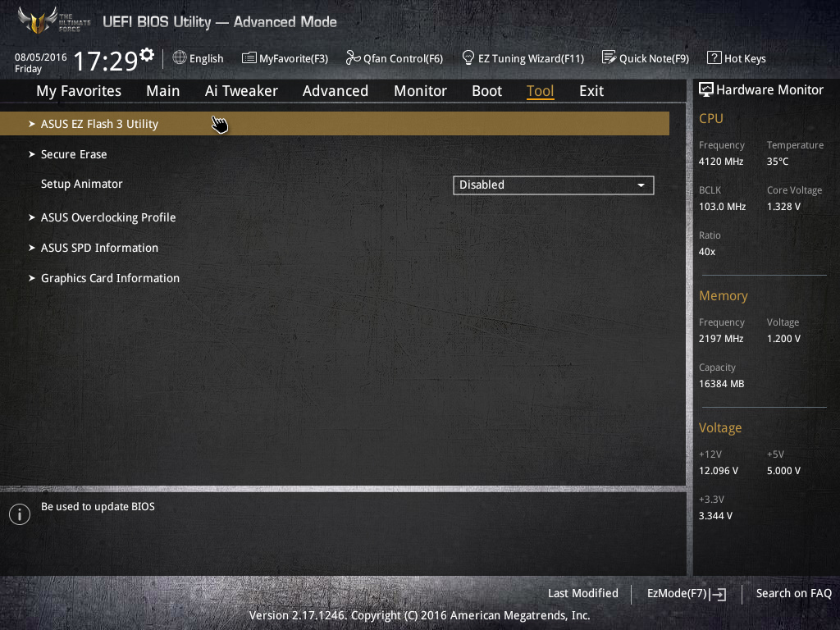
Task: Open ASUS EZ Flash 3 Utility
Action: click(x=335, y=124)
